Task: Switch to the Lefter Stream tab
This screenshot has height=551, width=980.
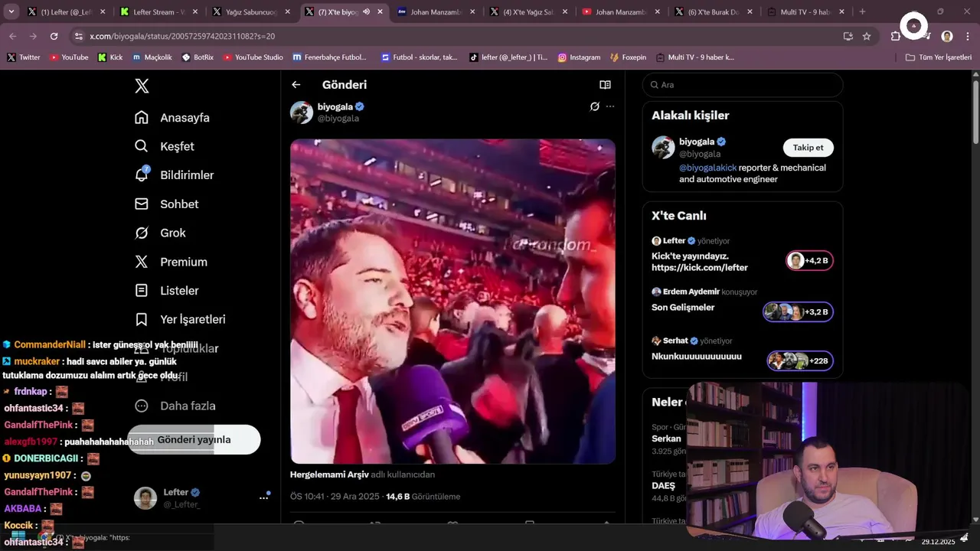Action: 158,11
